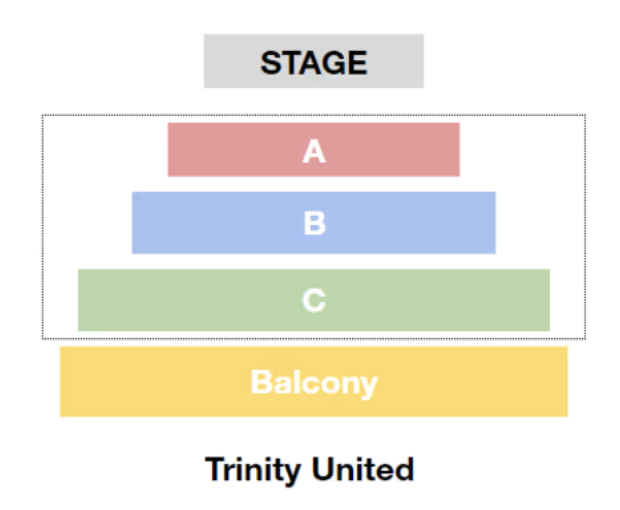Click the Trinity United venue title
The height and width of the screenshot is (510, 620).
pyautogui.click(x=310, y=469)
